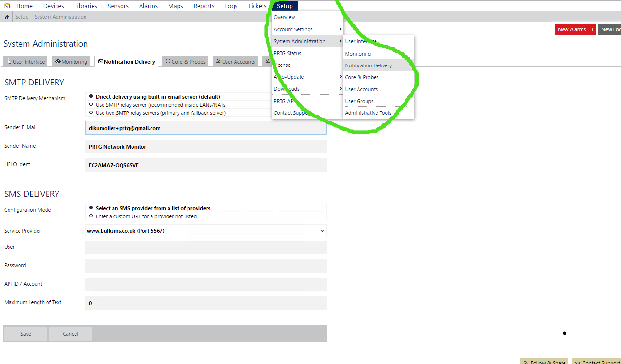Viewport: 621px width, 364px height.
Task: Open the Reports menu
Action: coord(204,6)
